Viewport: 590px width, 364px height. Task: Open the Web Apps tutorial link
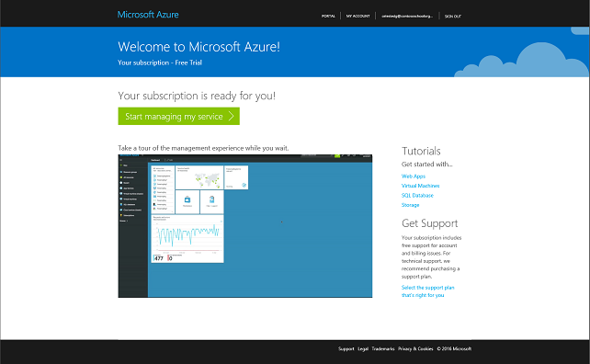(x=414, y=176)
